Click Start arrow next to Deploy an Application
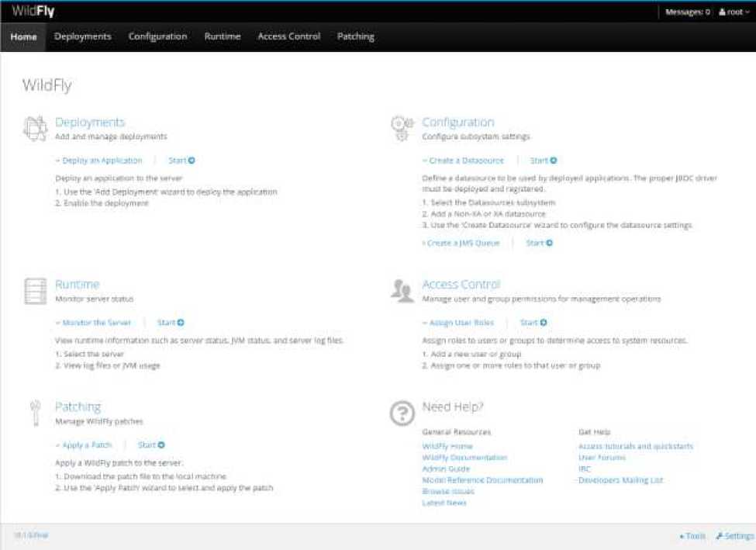Screen dimensions: 756x550 pyautogui.click(x=181, y=161)
